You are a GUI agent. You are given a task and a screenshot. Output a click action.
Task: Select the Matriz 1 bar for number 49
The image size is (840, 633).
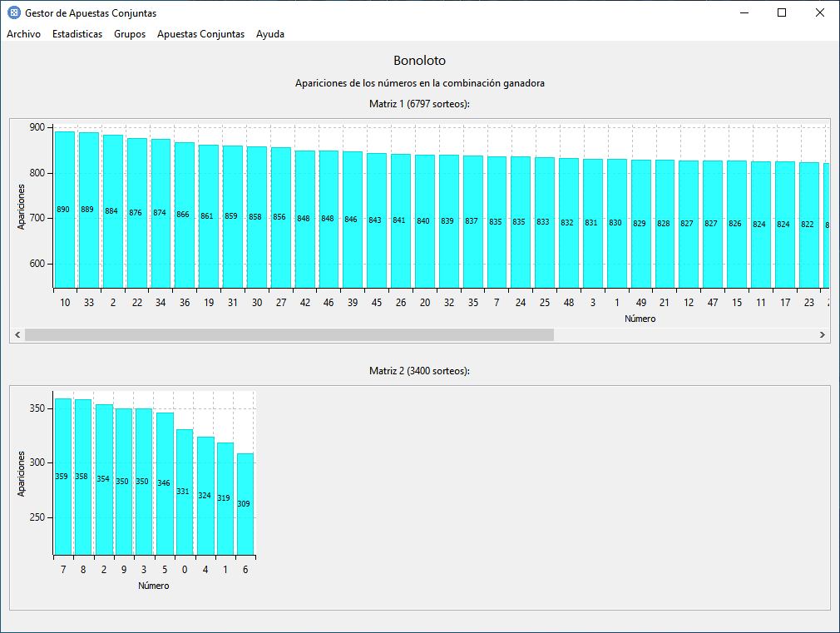(641, 224)
